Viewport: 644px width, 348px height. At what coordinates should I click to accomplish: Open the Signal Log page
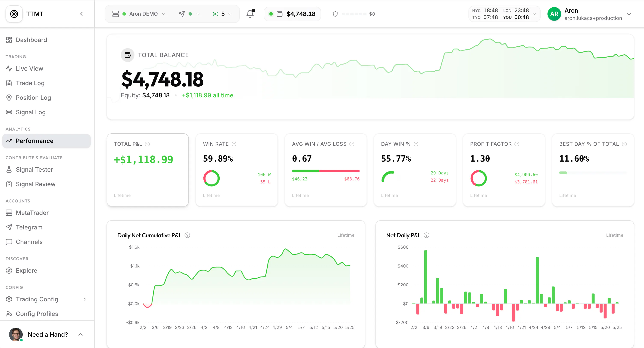point(46,112)
